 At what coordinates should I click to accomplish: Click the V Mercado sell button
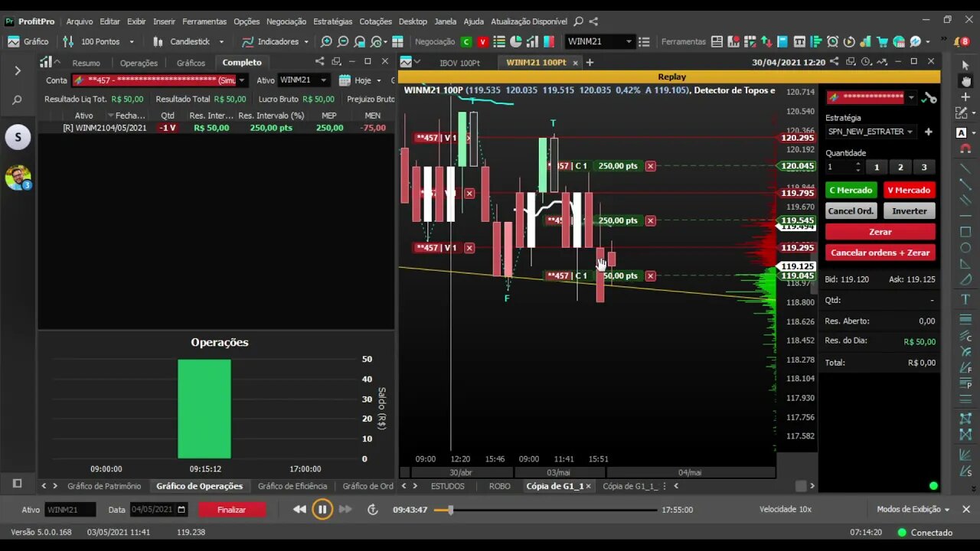pyautogui.click(x=909, y=190)
